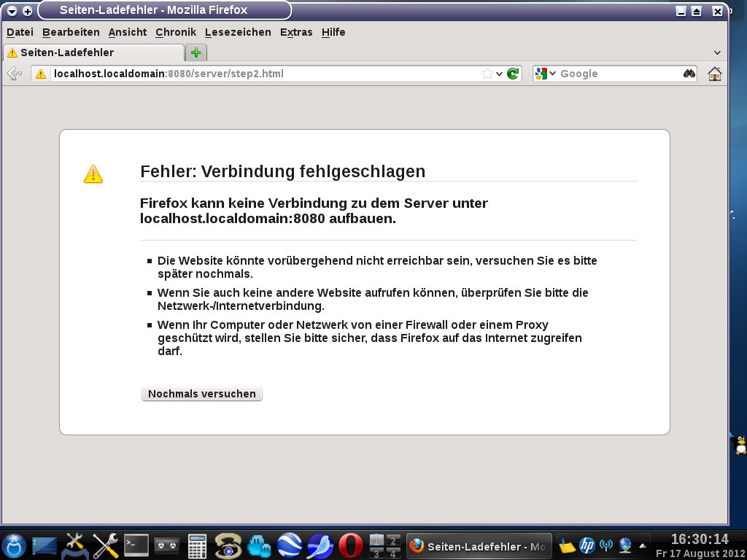Click the clock showing 16:30:14
Image resolution: width=747 pixels, height=560 pixels.
click(x=700, y=540)
